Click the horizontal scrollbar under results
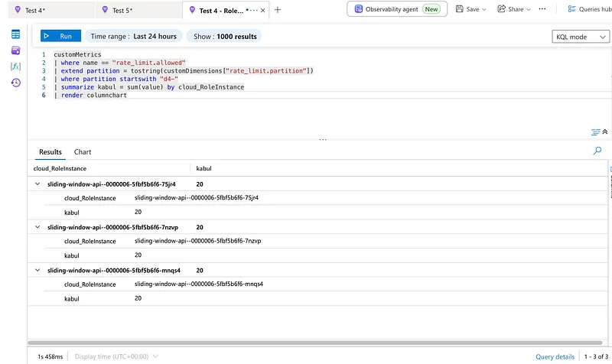 click(x=314, y=343)
